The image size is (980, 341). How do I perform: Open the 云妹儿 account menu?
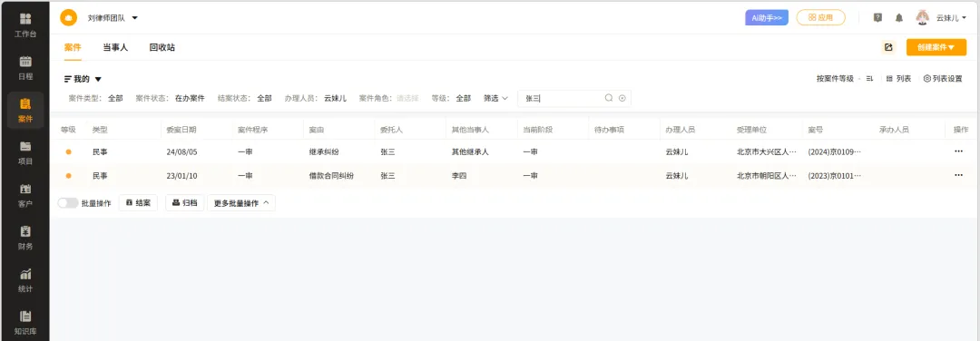click(x=951, y=18)
